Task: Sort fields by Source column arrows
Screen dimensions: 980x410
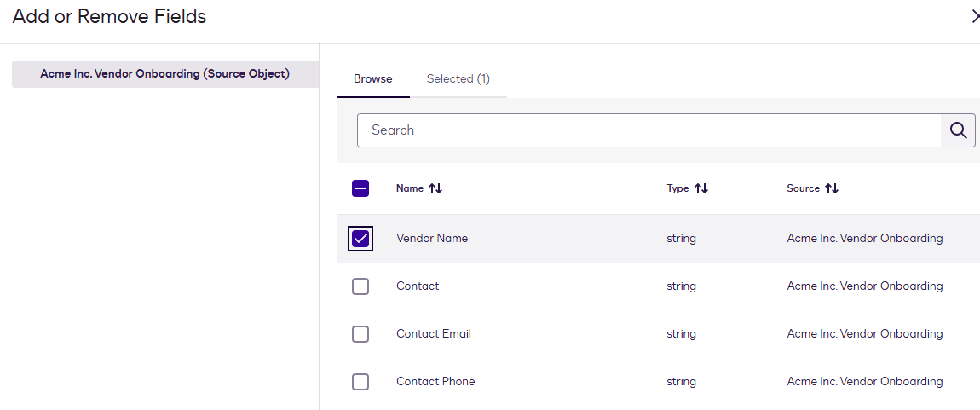Action: pos(832,188)
